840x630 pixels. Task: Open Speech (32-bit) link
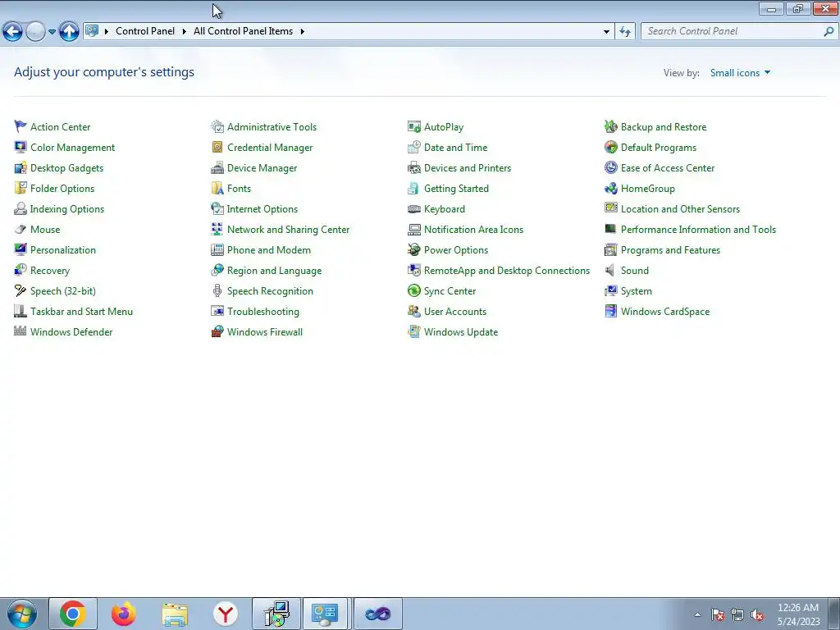click(x=62, y=291)
